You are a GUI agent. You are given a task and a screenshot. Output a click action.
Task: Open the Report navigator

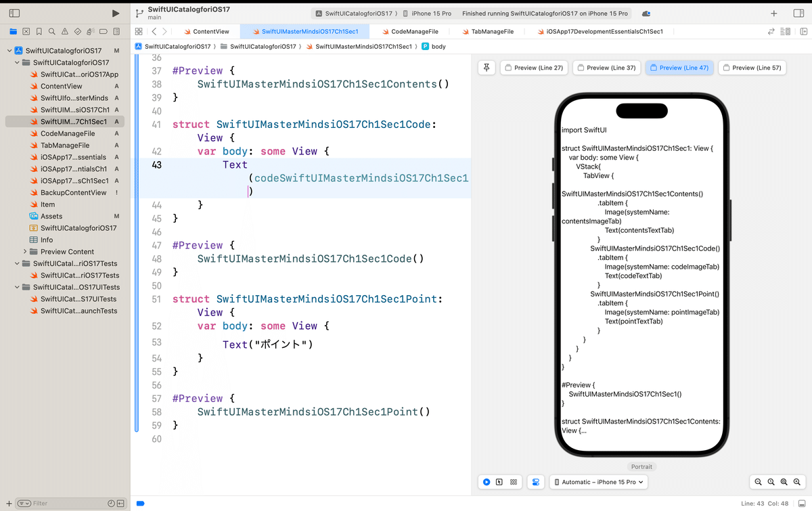coord(116,31)
